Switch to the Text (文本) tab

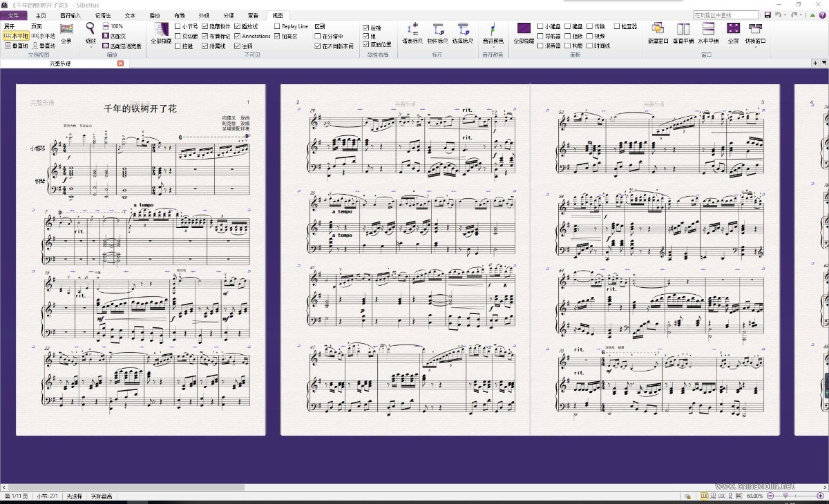(x=130, y=15)
